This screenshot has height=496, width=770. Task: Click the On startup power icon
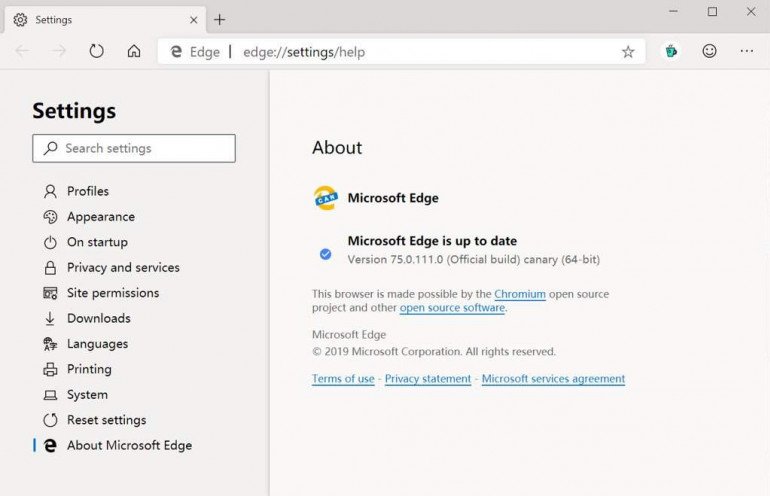tap(50, 242)
